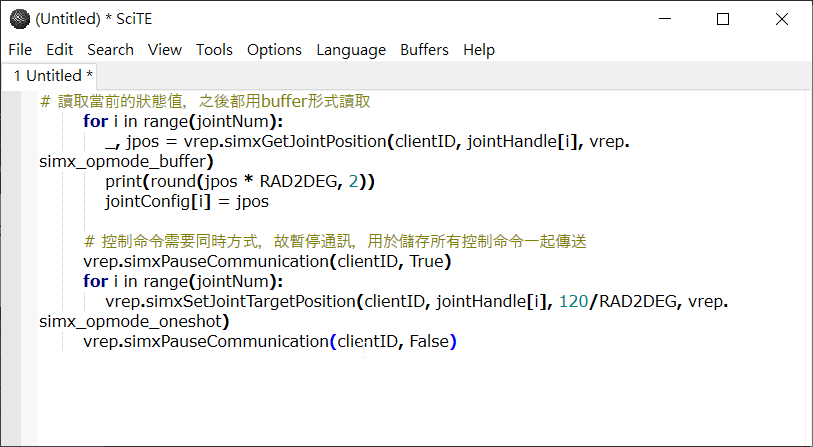Open the Search menu
Screen dimensions: 813x447
coord(110,50)
